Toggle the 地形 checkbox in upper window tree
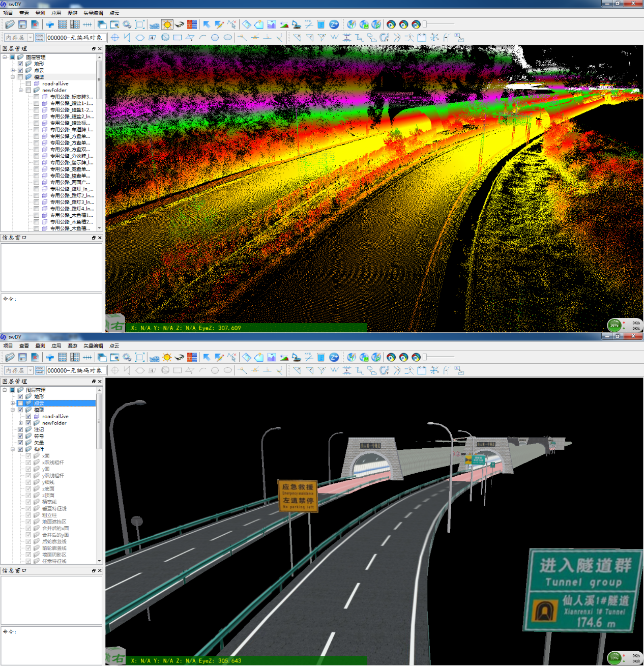The width and height of the screenshot is (644, 666). coord(20,64)
